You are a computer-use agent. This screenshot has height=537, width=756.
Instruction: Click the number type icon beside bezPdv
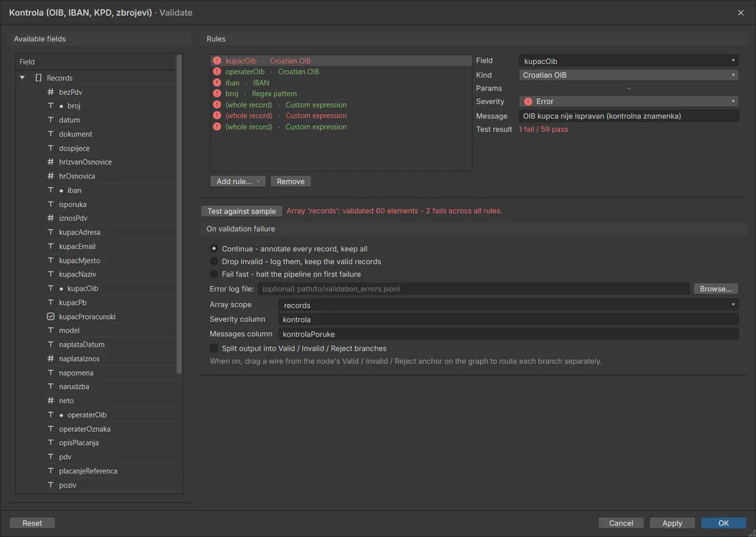(x=51, y=91)
